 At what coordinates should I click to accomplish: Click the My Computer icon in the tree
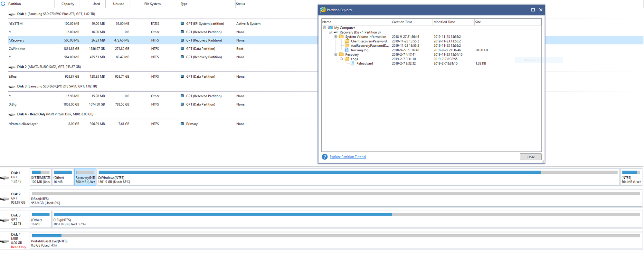(330, 28)
